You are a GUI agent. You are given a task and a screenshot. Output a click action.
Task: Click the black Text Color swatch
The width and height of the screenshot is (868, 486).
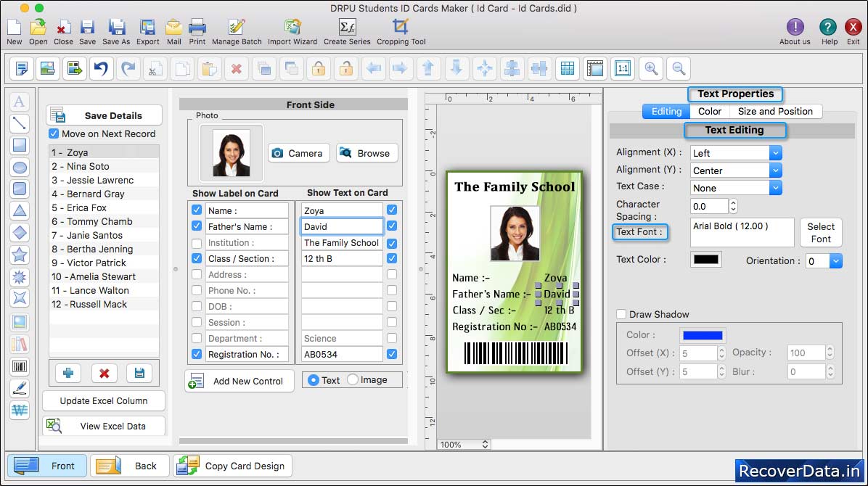[x=706, y=260]
